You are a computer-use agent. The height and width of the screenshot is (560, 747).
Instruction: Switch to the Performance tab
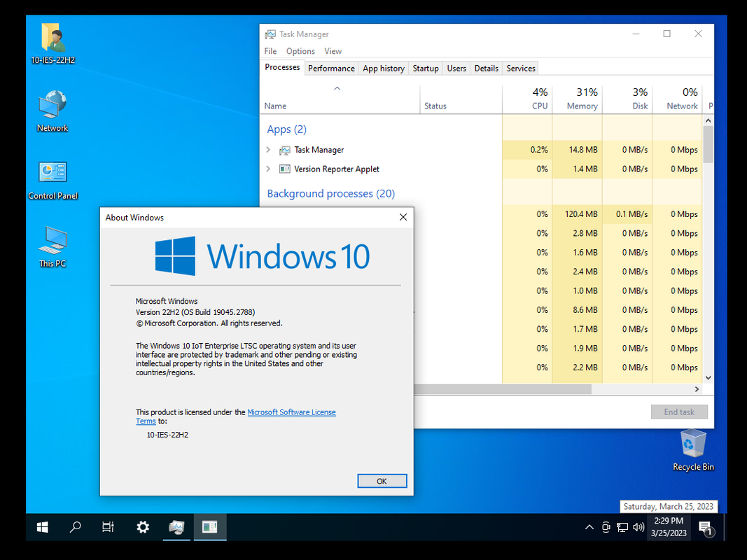331,68
